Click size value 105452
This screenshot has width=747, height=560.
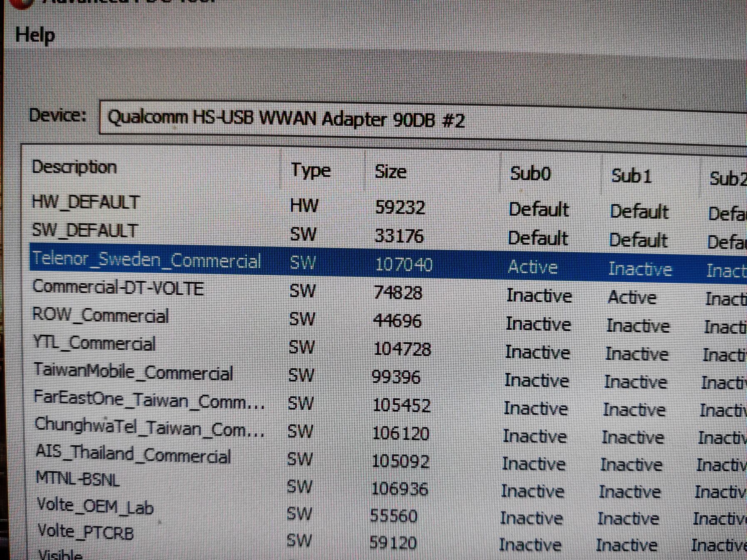pyautogui.click(x=401, y=405)
